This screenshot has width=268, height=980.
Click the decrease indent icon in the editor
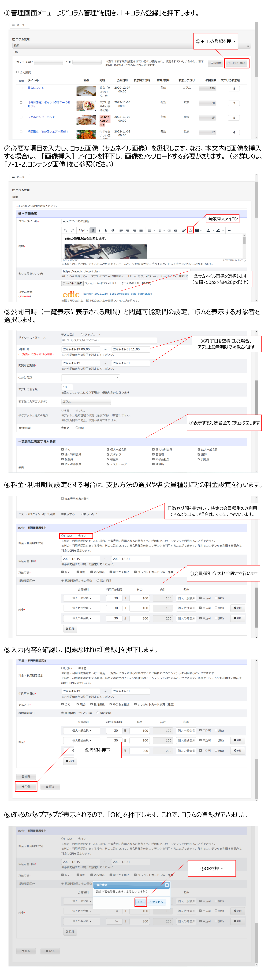(169, 230)
